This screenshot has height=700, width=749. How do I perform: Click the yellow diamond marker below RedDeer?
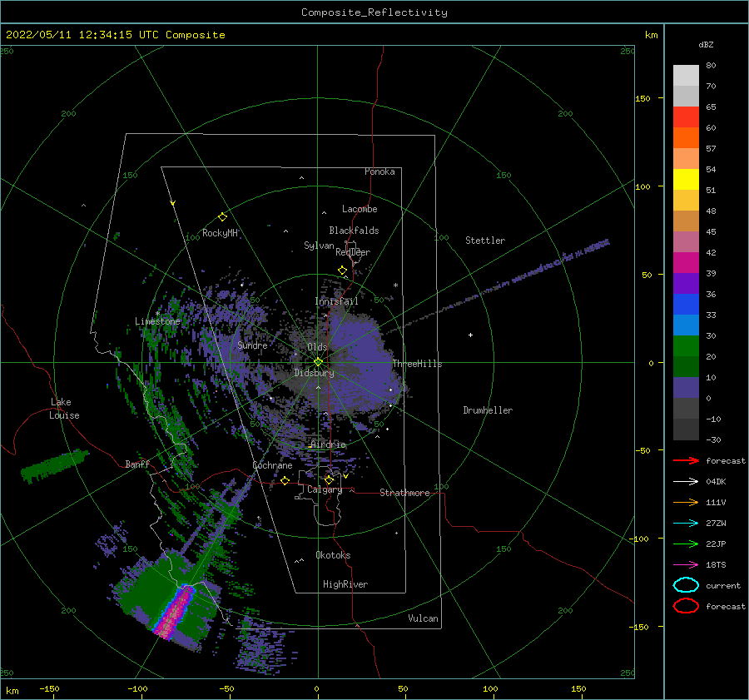point(342,271)
